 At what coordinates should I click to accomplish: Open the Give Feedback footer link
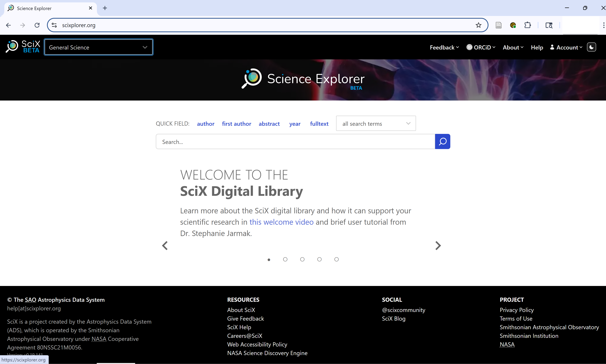click(x=245, y=318)
